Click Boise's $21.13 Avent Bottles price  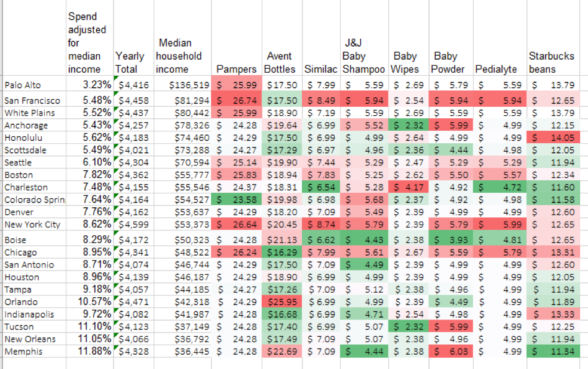[x=282, y=238]
